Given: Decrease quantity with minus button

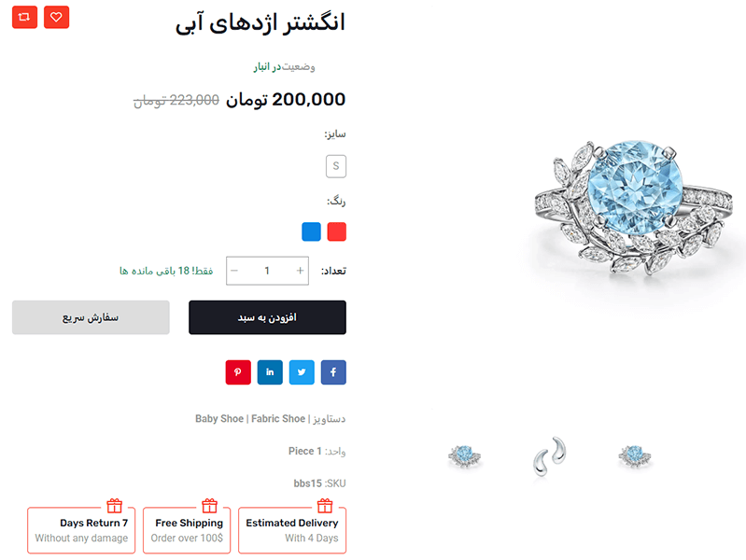Looking at the screenshot, I should (234, 271).
